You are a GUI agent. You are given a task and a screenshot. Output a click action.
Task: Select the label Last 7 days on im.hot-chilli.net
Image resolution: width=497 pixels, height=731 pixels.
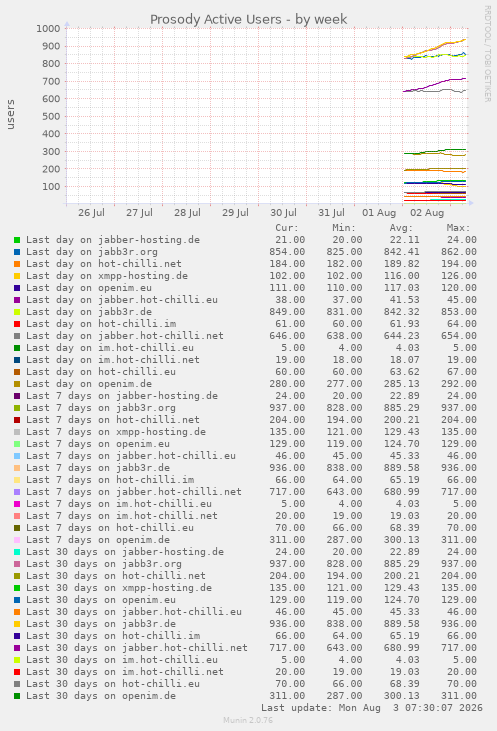pos(122,516)
